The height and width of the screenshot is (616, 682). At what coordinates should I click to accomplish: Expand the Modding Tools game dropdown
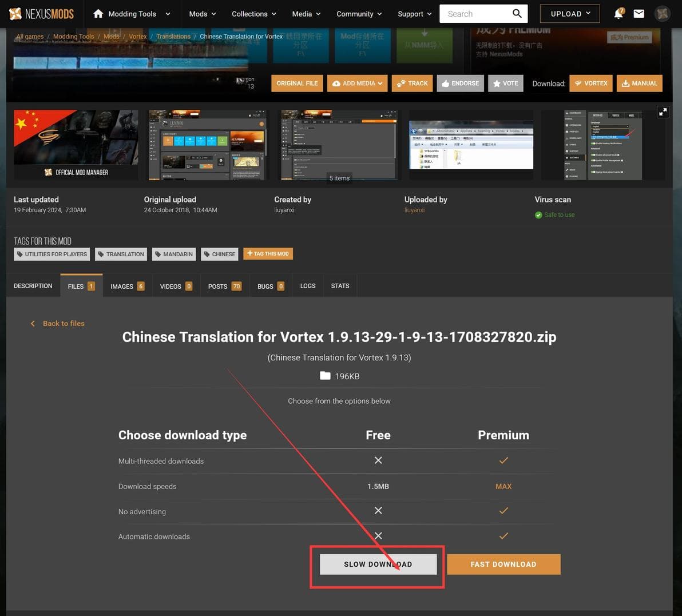click(x=168, y=14)
